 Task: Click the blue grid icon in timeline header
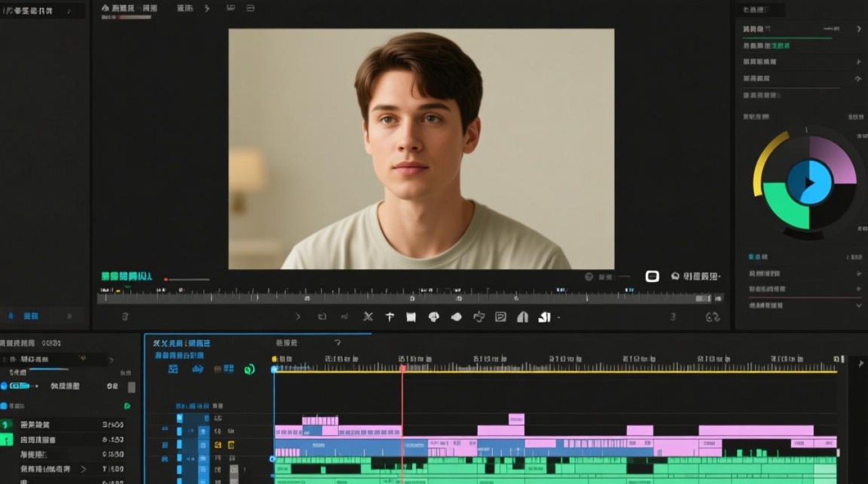173,369
